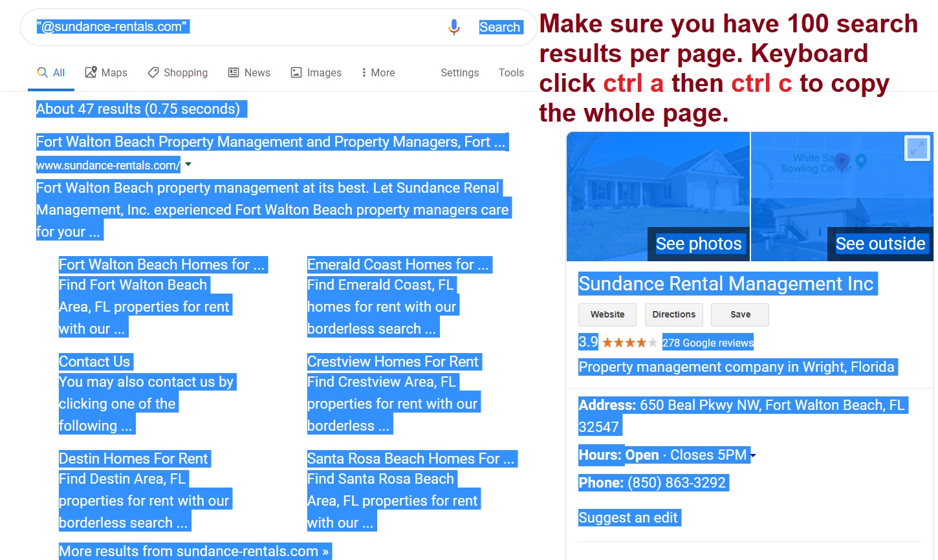Screen dimensions: 938x560
Task: Switch to the Images tab
Action: [x=316, y=72]
